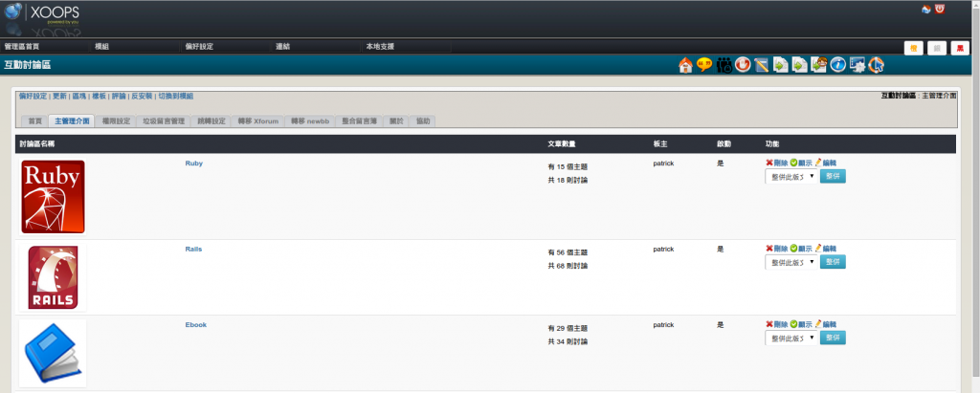Click the orange house home icon in toolbar

click(685, 65)
